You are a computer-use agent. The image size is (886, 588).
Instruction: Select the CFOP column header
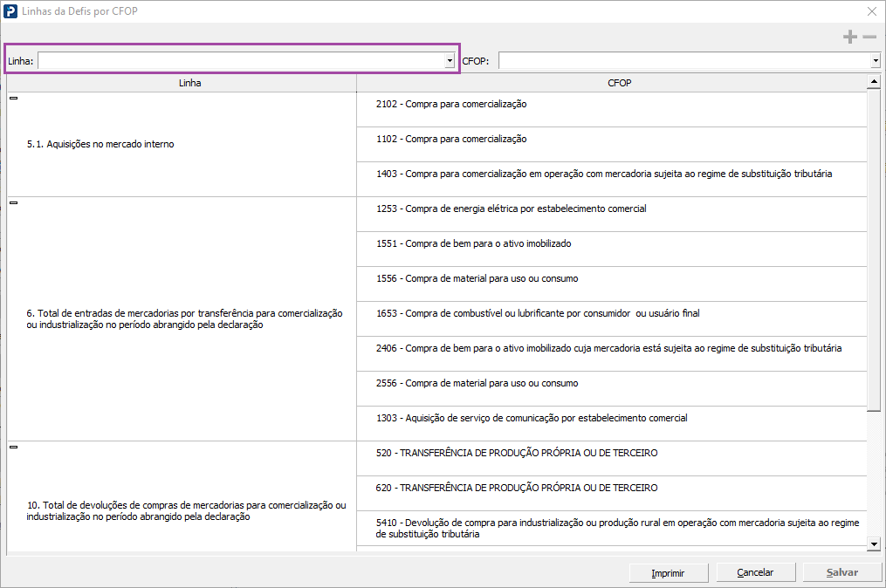619,83
